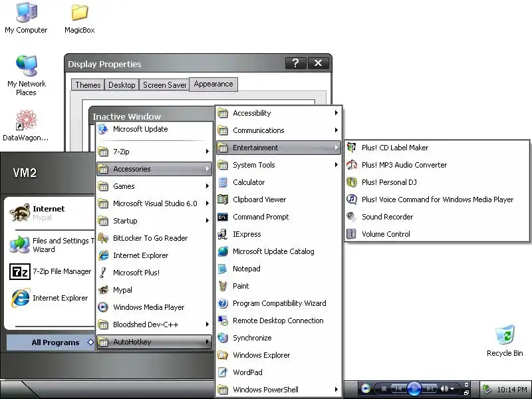The height and width of the screenshot is (399, 532).
Task: Expand the Windows PowerShell submenu
Action: point(278,390)
